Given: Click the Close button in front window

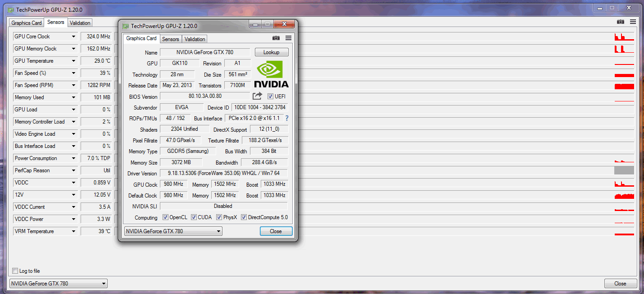Looking at the screenshot, I should tap(276, 231).
